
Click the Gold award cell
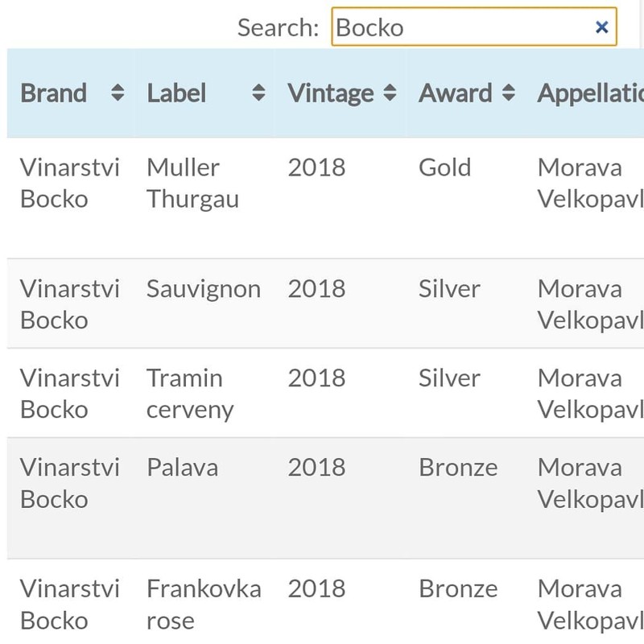click(x=444, y=167)
